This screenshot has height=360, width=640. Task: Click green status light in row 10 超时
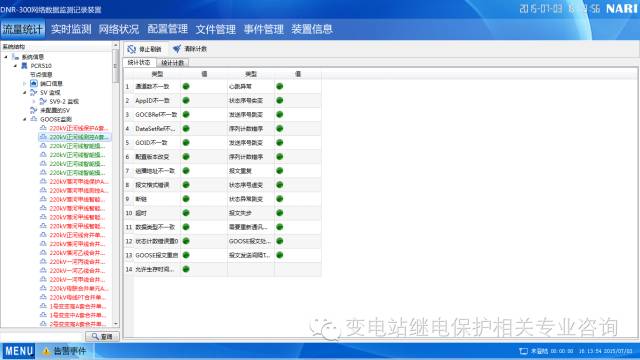186,213
